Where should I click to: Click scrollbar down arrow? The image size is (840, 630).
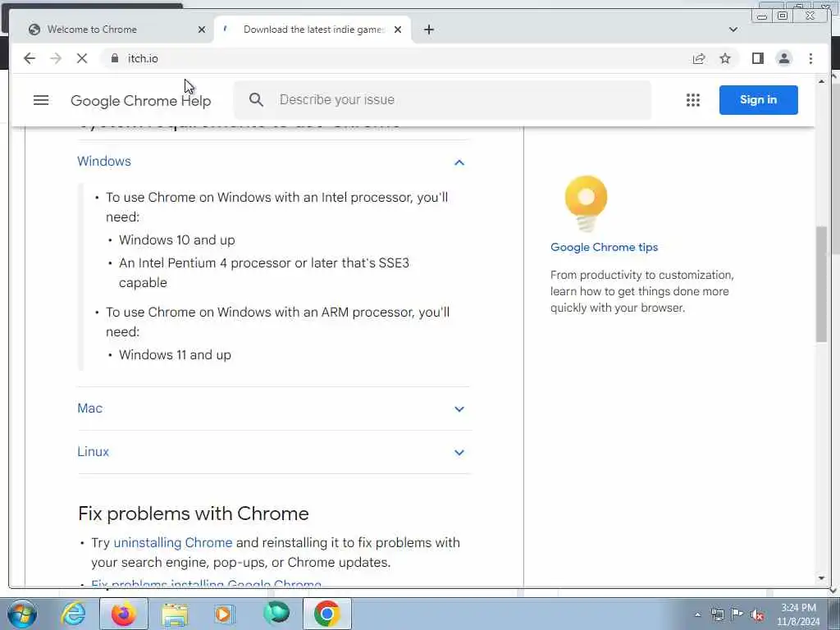click(x=821, y=578)
